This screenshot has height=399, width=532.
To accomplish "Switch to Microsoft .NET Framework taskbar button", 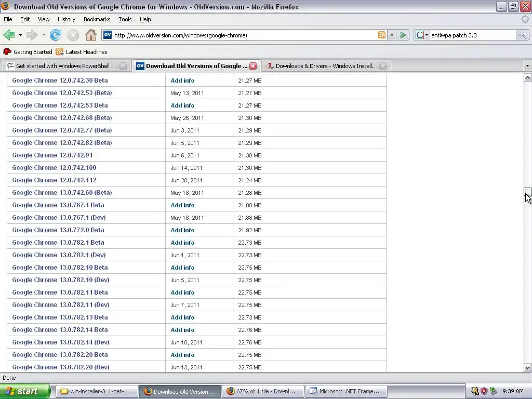I will pos(346,391).
